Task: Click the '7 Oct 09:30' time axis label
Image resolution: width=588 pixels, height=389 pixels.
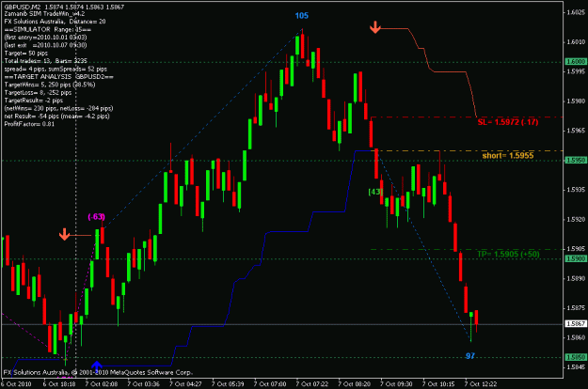Action: pyautogui.click(x=396, y=384)
